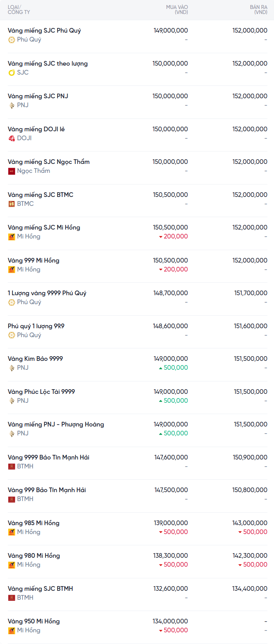Click the MUA VÀO (VND) column header
Viewport: 274px width, 644px height.
tap(177, 10)
